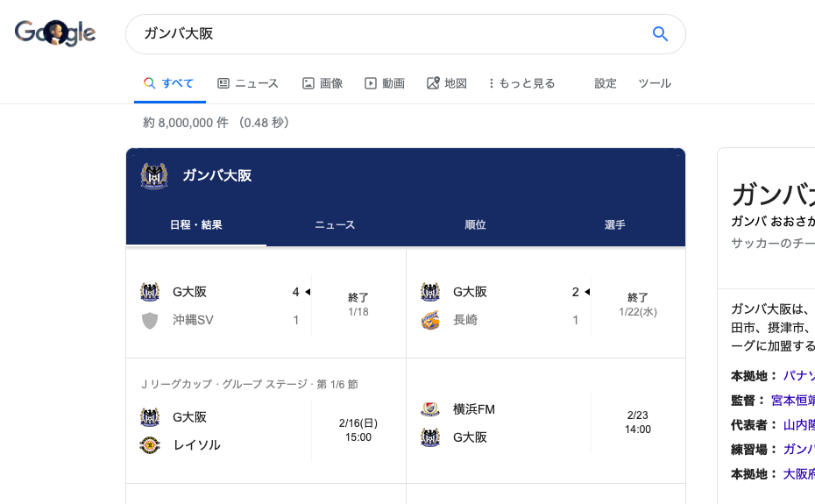Viewport: 815px width, 504px height.
Task: Expand the もっと見る menu
Action: [x=521, y=83]
